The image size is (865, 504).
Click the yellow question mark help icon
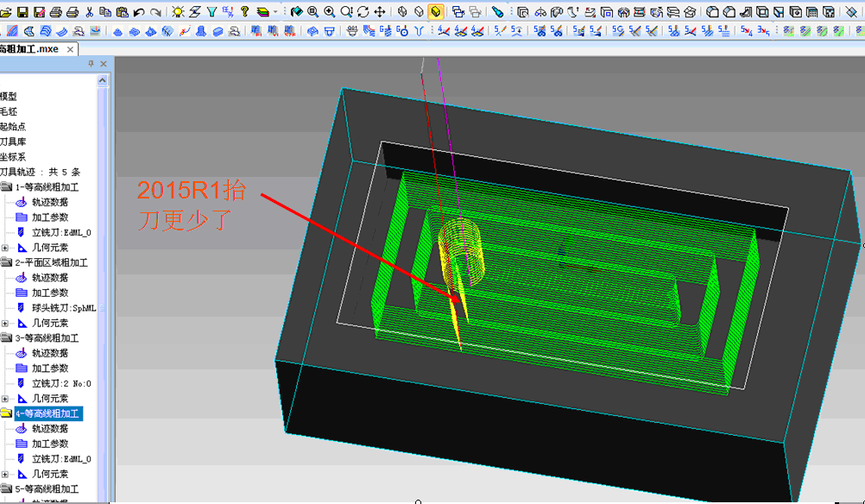pyautogui.click(x=244, y=12)
